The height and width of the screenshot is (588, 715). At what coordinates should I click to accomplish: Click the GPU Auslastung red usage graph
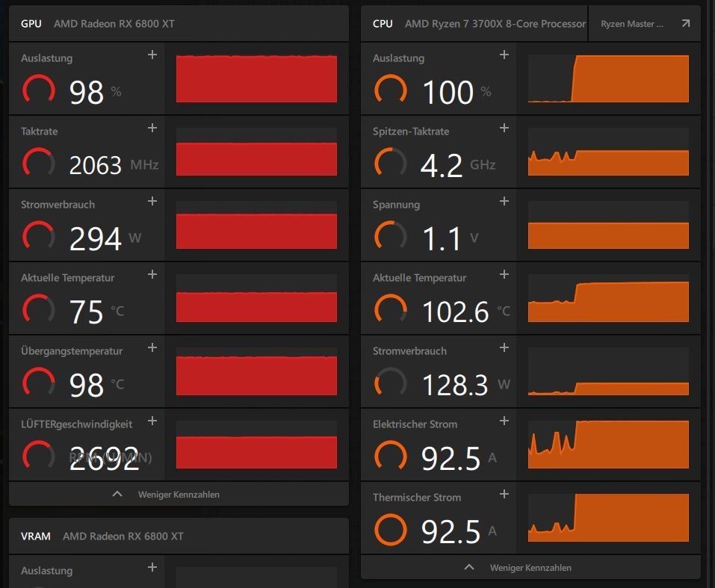[256, 78]
